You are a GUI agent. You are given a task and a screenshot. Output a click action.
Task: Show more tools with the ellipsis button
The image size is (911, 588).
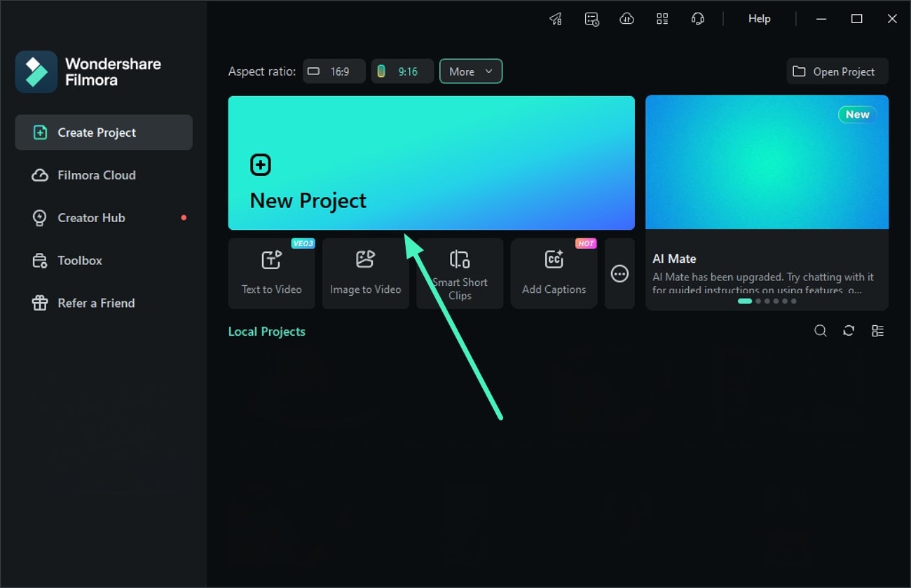(x=619, y=273)
